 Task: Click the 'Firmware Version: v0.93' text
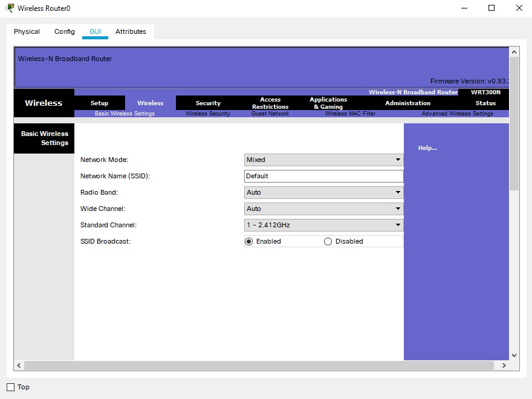469,81
